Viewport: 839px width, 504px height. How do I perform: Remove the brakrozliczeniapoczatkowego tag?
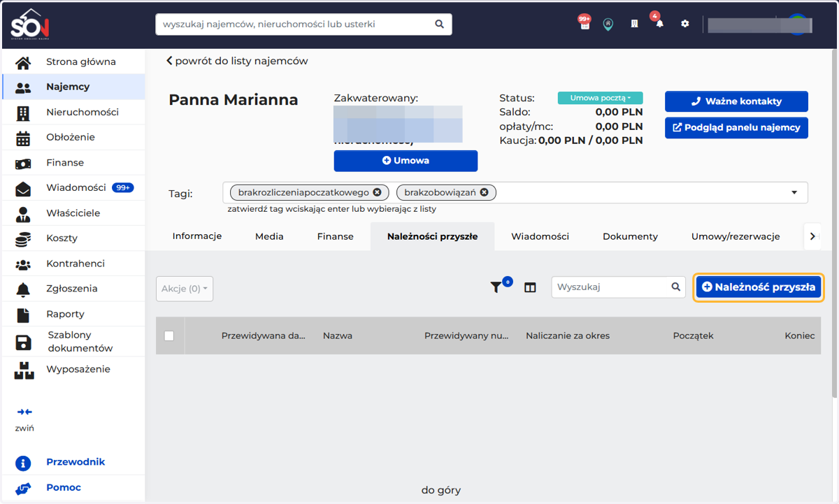[377, 192]
